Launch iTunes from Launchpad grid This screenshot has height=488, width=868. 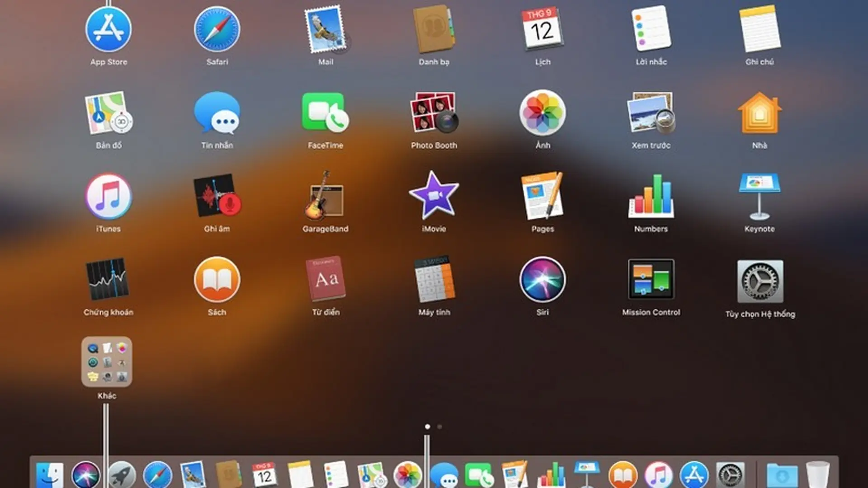click(x=108, y=197)
